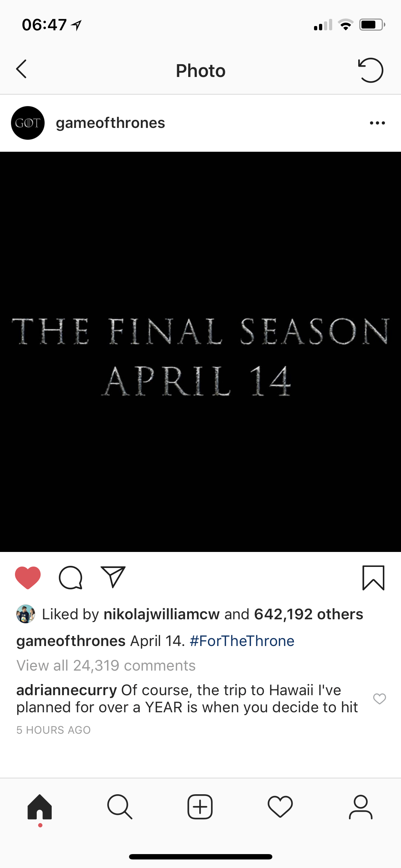401x868 pixels.
Task: Open the Profile tab person icon
Action: tap(361, 807)
